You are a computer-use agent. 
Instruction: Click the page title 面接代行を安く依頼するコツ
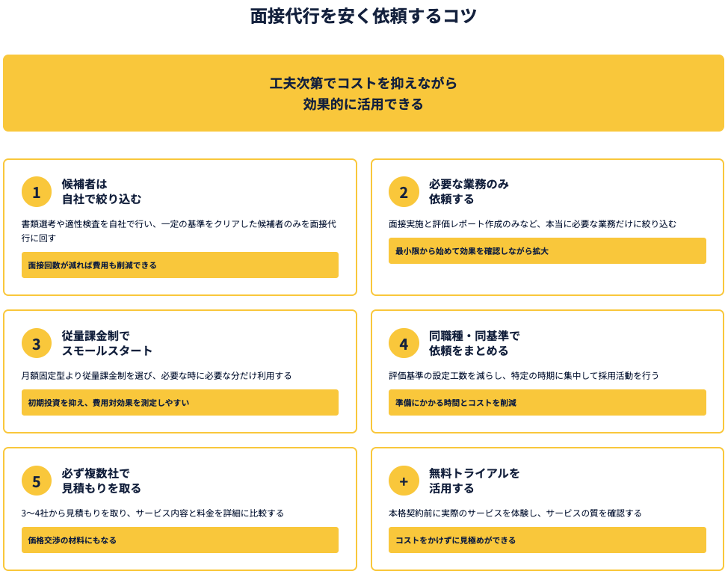(363, 16)
